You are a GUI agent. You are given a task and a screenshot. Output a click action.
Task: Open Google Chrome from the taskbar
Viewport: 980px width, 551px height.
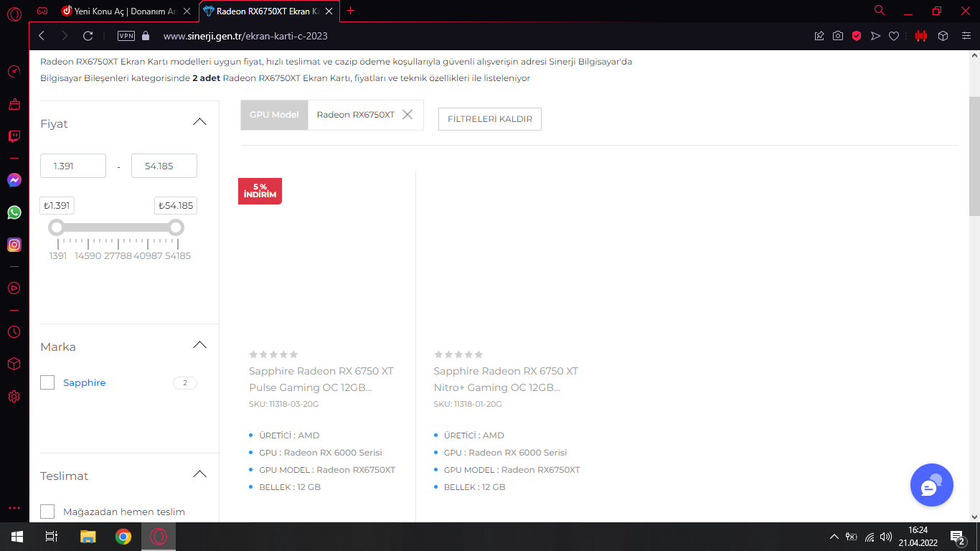click(x=123, y=537)
